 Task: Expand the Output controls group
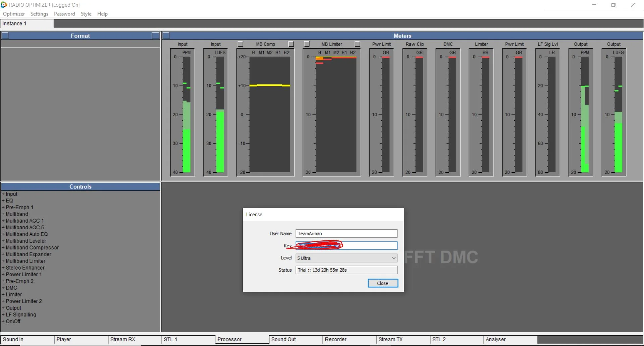[11, 308]
